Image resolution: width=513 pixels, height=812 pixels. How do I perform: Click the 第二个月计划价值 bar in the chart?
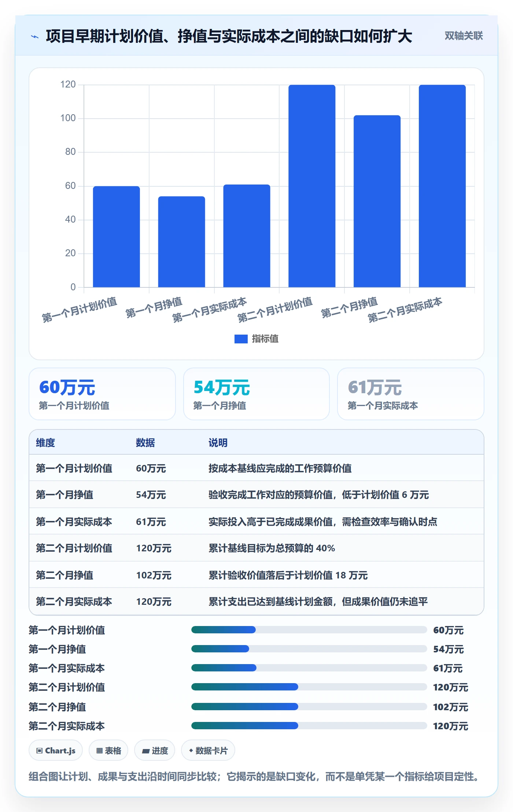pos(312,186)
